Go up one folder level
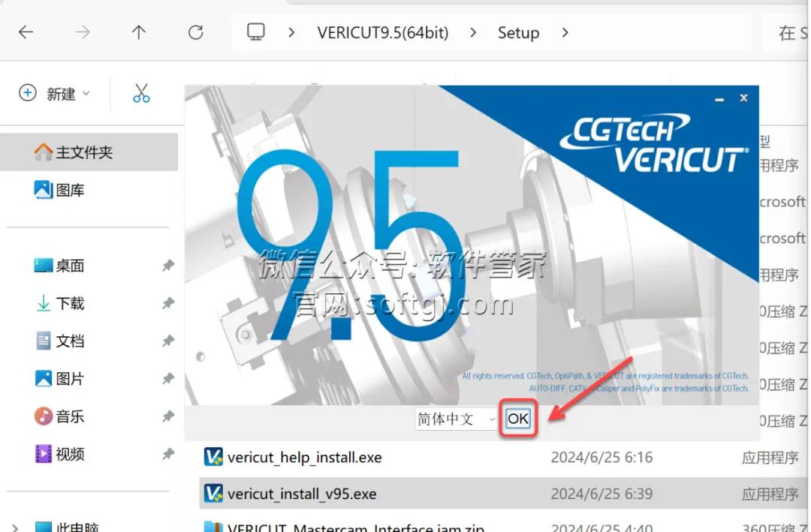Image resolution: width=811 pixels, height=532 pixels. (139, 32)
